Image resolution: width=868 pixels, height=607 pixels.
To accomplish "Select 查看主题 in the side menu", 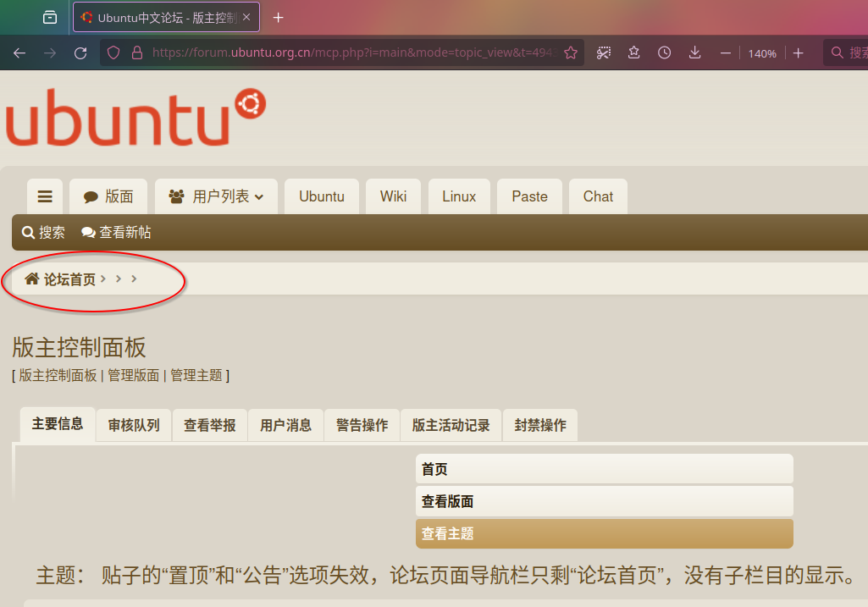I will [605, 533].
